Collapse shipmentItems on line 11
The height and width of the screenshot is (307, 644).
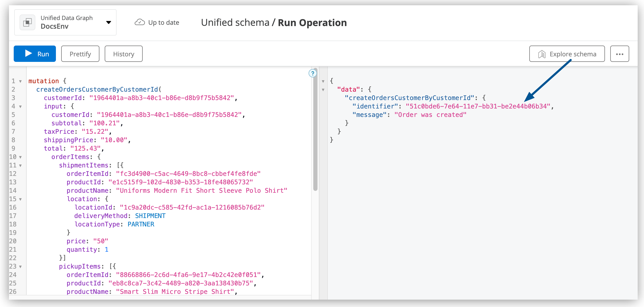click(x=21, y=165)
